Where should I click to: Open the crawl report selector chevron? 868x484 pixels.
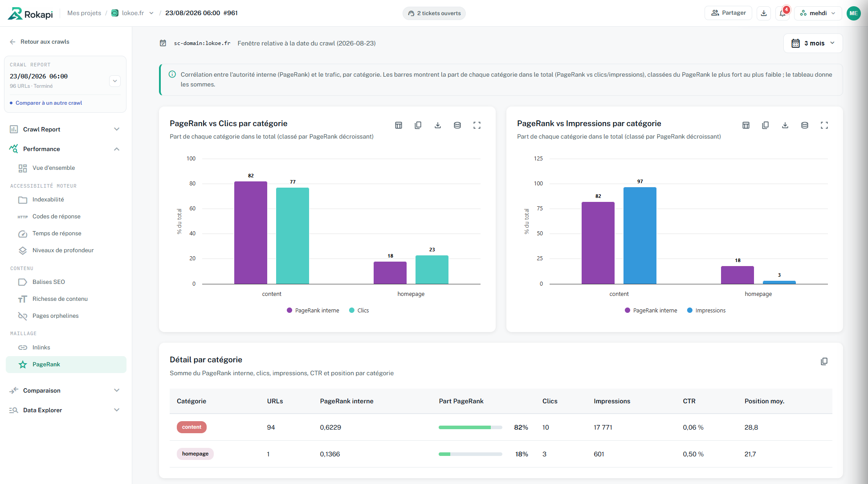click(x=115, y=81)
